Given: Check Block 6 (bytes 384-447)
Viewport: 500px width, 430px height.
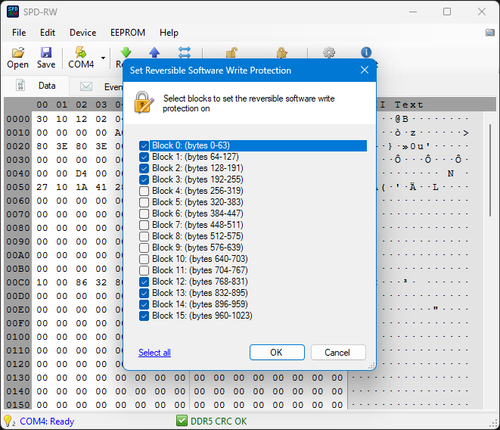Looking at the screenshot, I should point(144,214).
